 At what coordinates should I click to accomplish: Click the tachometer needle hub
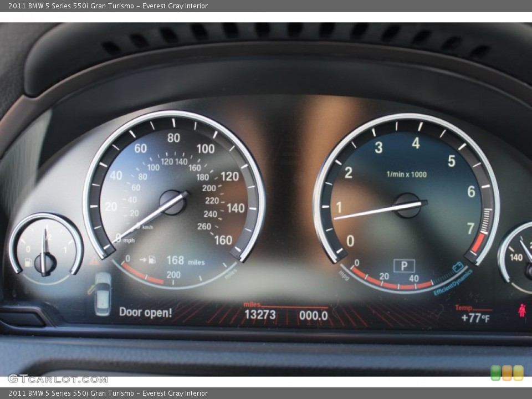[x=407, y=206]
